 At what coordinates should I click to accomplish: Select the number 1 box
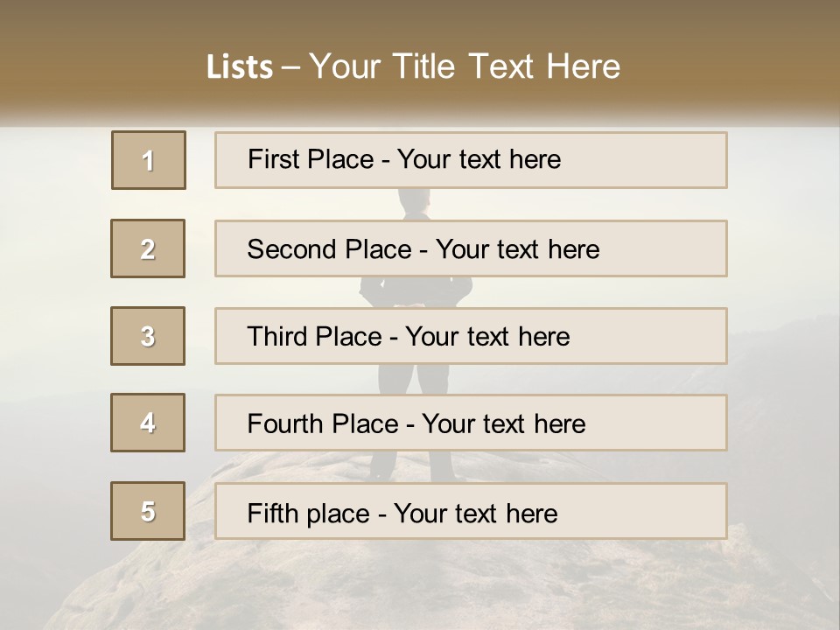coord(149,160)
